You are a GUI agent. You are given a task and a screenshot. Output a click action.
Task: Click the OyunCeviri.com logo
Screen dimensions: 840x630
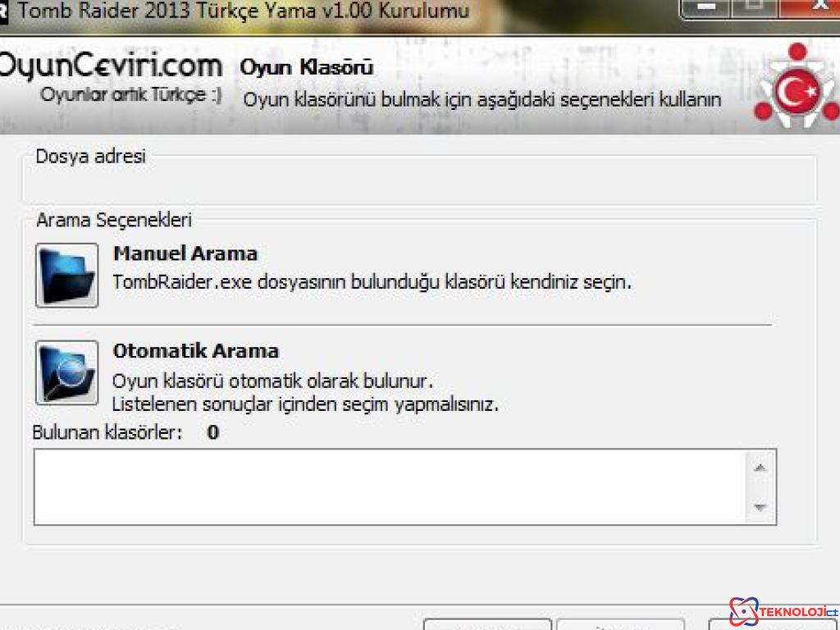pyautogui.click(x=110, y=67)
